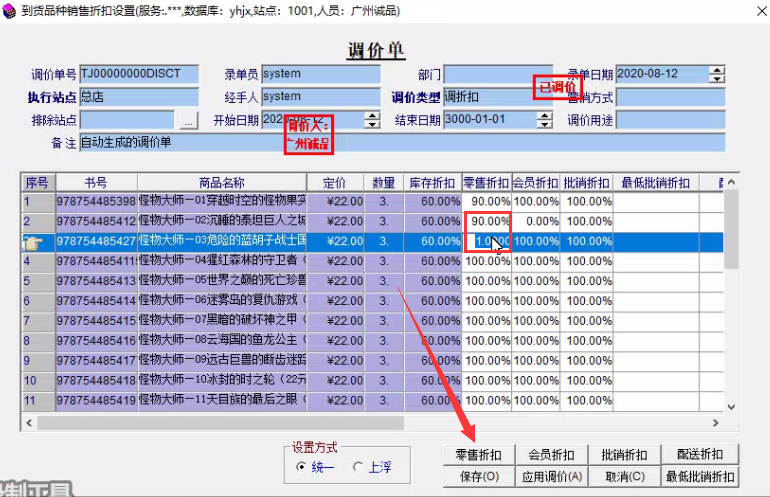
Task: Click the 录单日期 field 2020-08-12
Action: coord(662,74)
